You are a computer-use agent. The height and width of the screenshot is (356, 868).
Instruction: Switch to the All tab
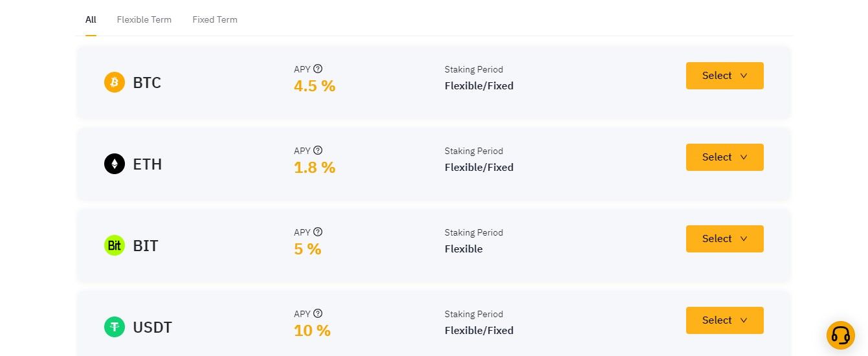tap(91, 19)
